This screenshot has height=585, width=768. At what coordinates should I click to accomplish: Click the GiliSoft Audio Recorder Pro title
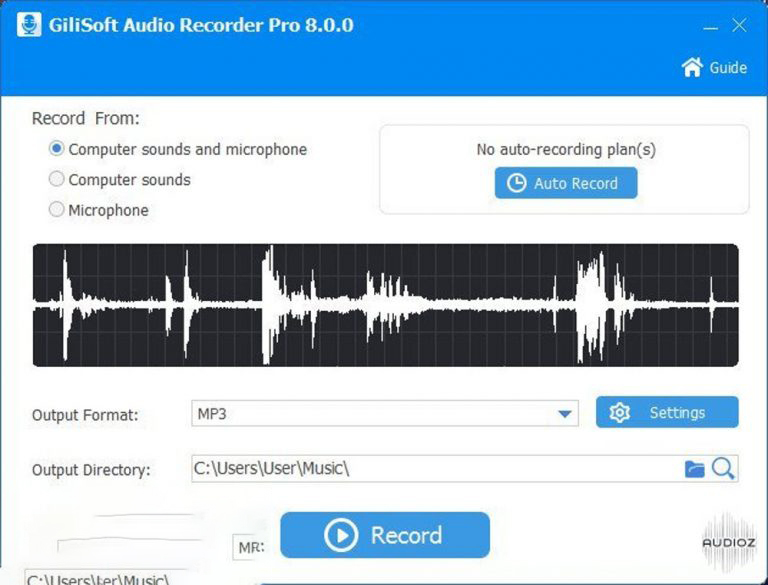(201, 25)
